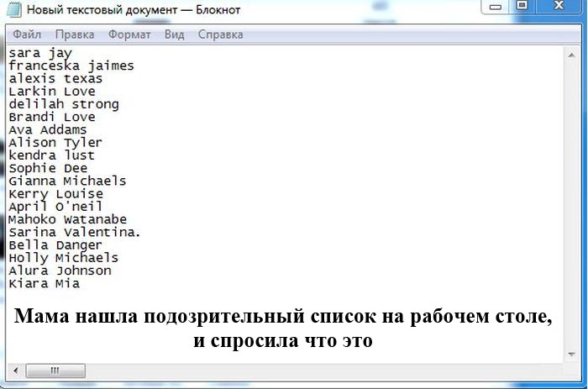Open the Правка menu
The image size is (588, 389).
tap(75, 34)
